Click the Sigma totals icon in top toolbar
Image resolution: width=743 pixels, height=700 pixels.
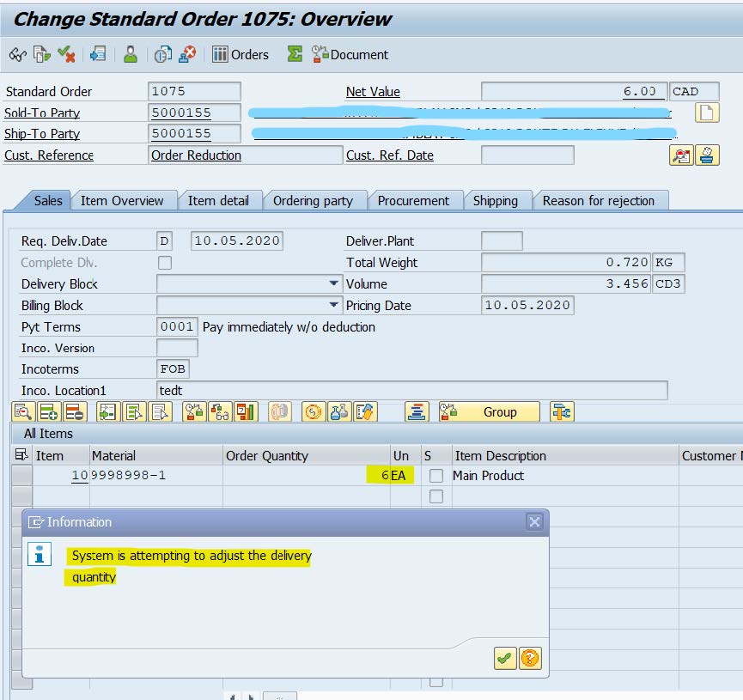pos(295,54)
